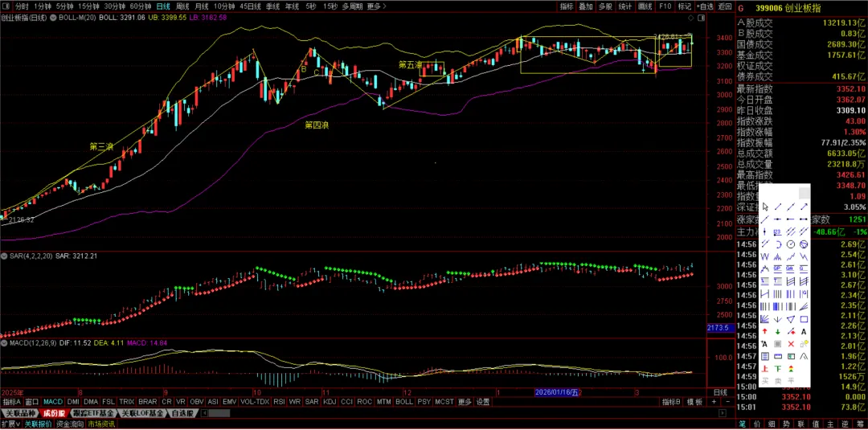Screen dimensions: 868x430
Task: Switch chart to 分时 period
Action: pos(21,6)
